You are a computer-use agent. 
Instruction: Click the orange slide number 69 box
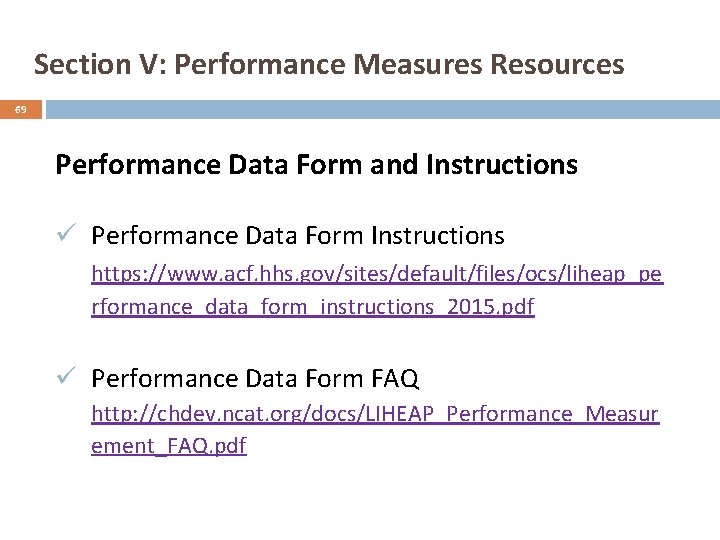click(21, 109)
